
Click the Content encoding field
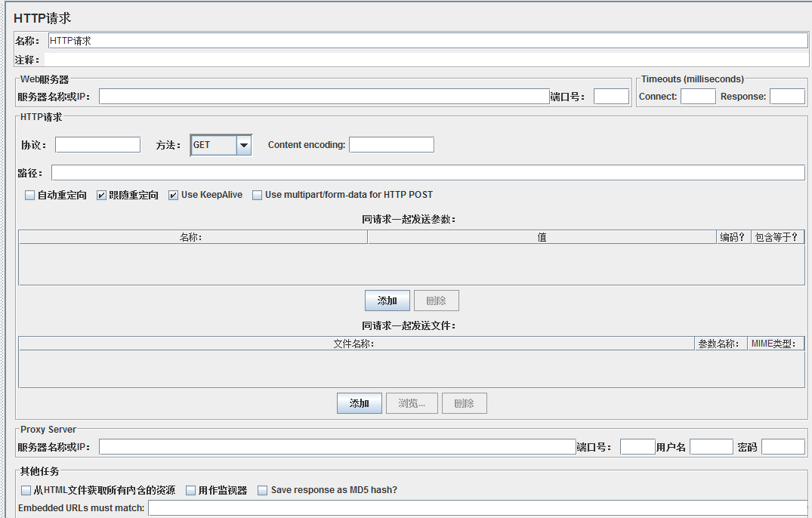[x=391, y=145]
